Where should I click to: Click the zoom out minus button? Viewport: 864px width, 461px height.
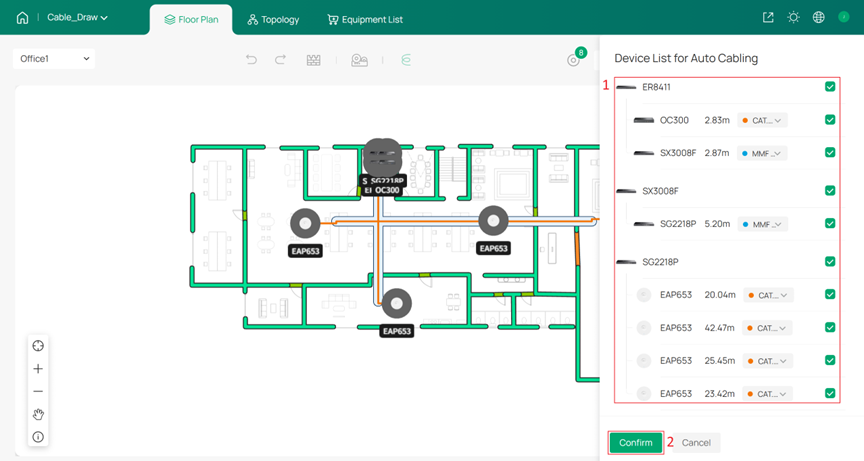pyautogui.click(x=38, y=392)
